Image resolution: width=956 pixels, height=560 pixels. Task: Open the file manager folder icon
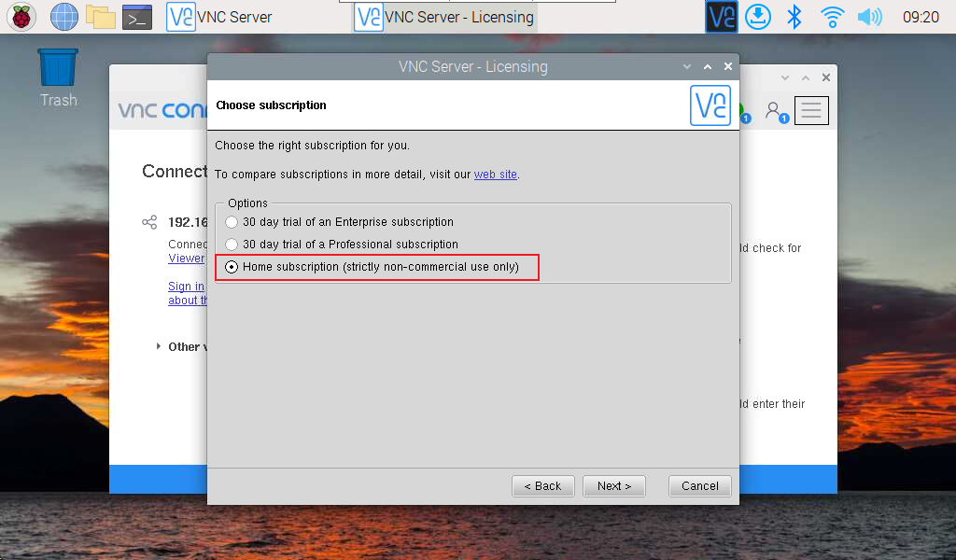pos(101,17)
